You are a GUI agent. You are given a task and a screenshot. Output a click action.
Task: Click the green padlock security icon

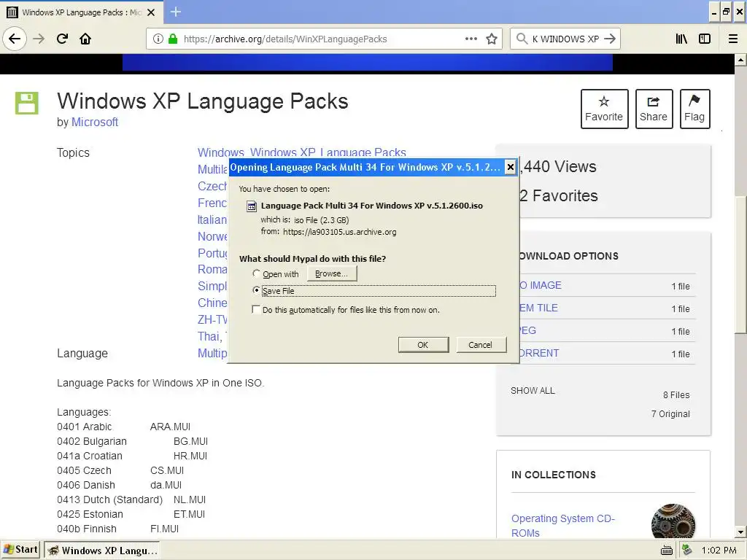[x=173, y=39]
